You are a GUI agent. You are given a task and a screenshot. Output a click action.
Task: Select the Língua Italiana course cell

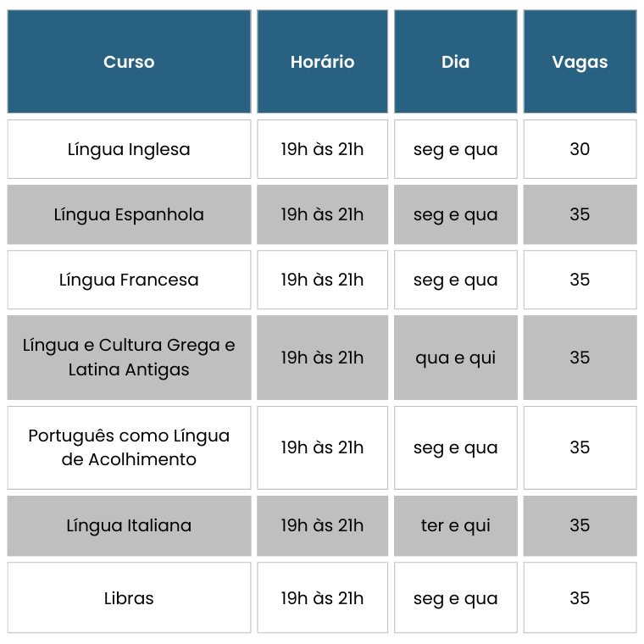[x=129, y=525]
